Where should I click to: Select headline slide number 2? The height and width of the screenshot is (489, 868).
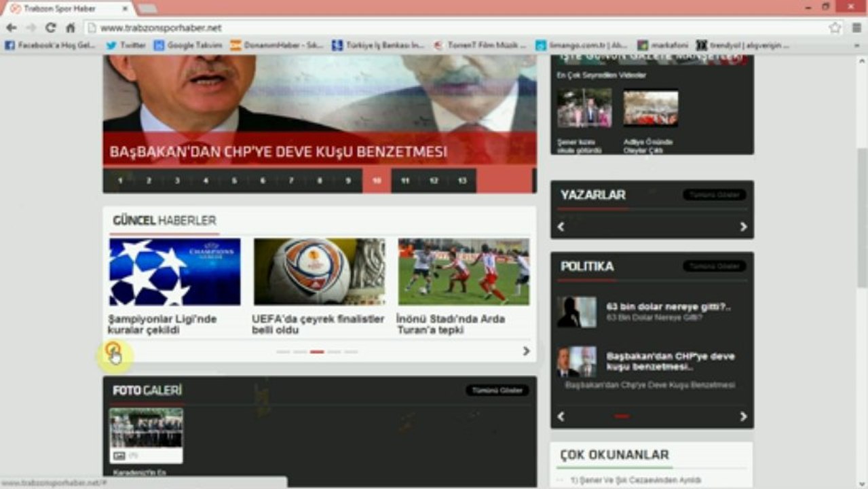(149, 181)
